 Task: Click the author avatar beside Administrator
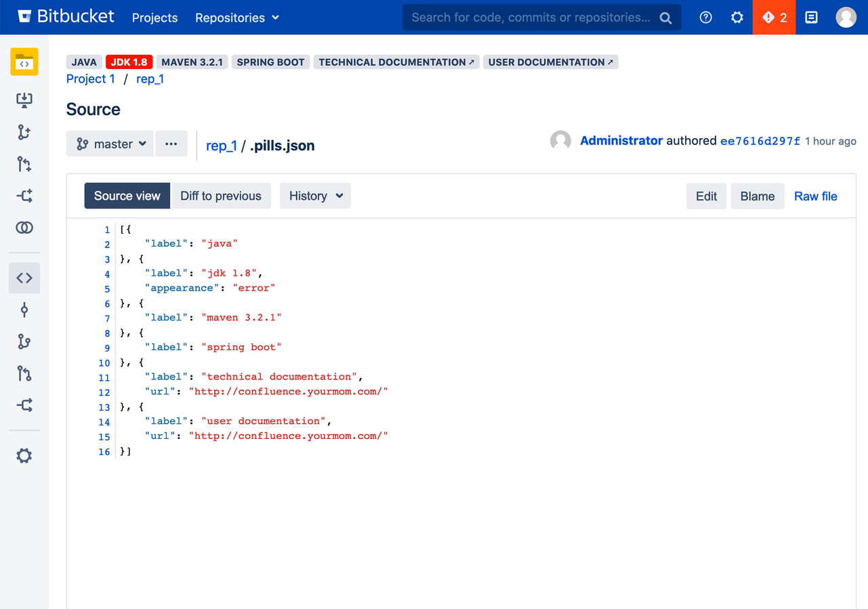pyautogui.click(x=560, y=141)
